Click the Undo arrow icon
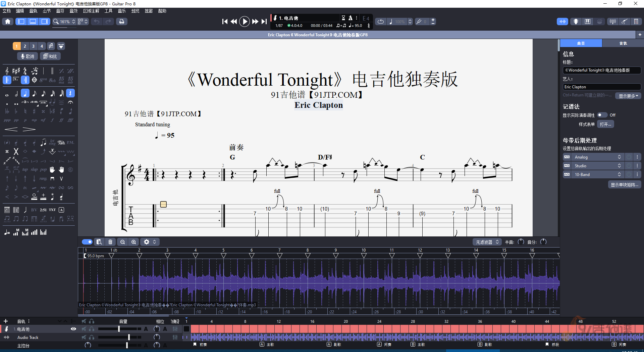Image resolution: width=644 pixels, height=352 pixels. coord(97,21)
